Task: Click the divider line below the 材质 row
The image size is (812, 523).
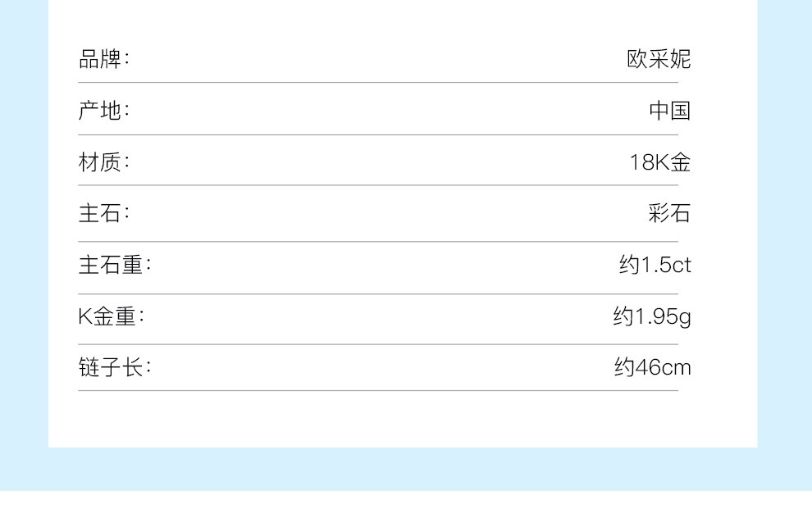Action: [x=378, y=185]
